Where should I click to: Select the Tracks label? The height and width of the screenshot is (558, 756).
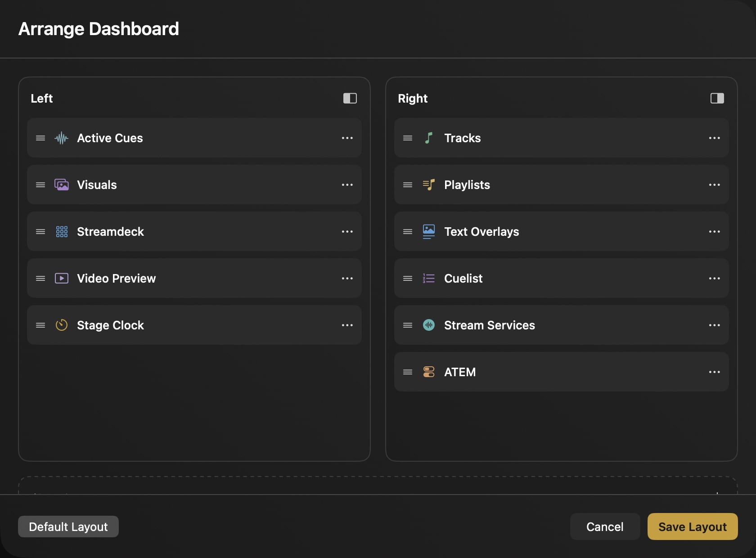462,138
